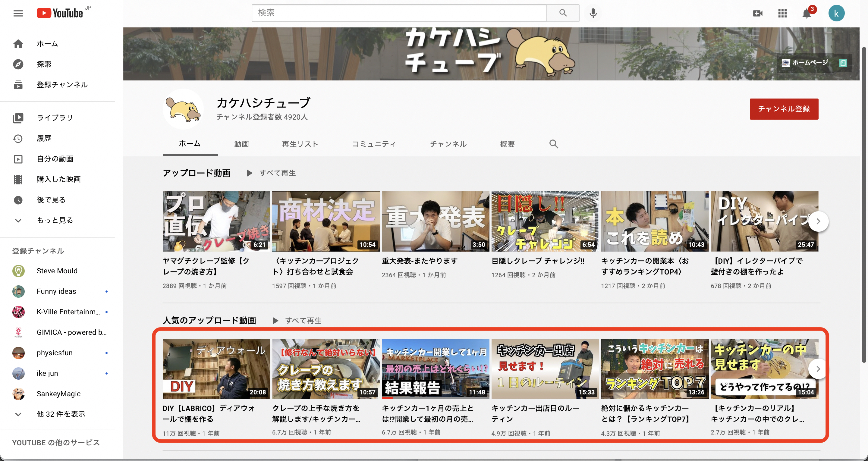This screenshot has width=868, height=461.
Task: Open the video upload camera icon
Action: pyautogui.click(x=758, y=14)
